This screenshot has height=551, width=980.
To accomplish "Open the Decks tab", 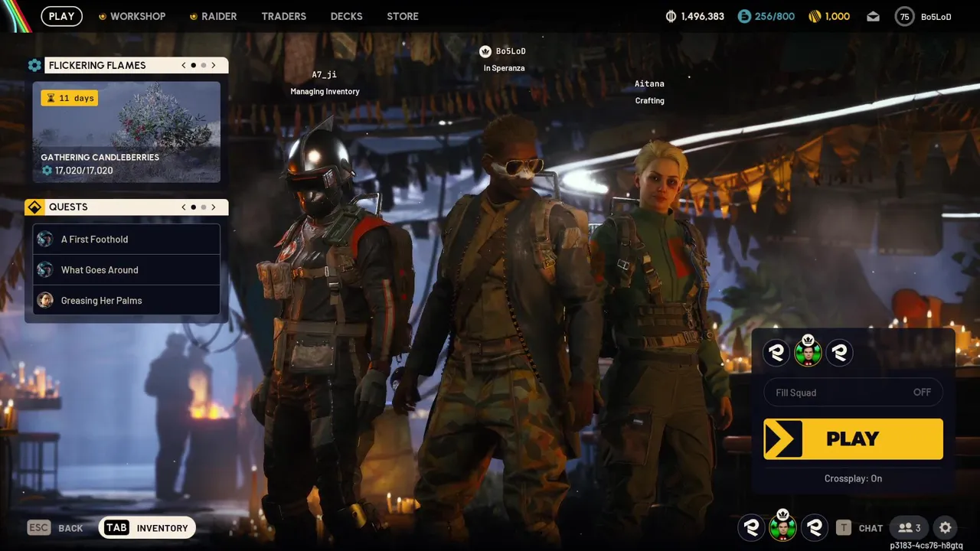I will coord(346,16).
